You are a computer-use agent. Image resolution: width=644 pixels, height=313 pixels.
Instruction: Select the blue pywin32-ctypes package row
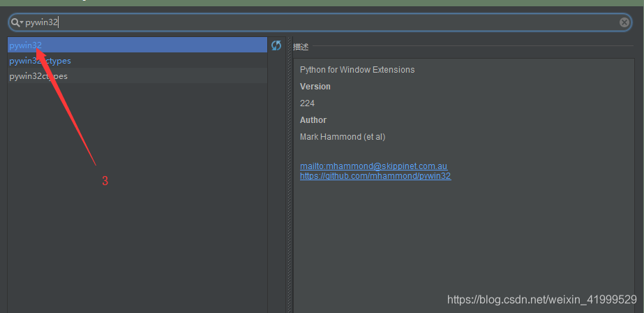[137, 61]
